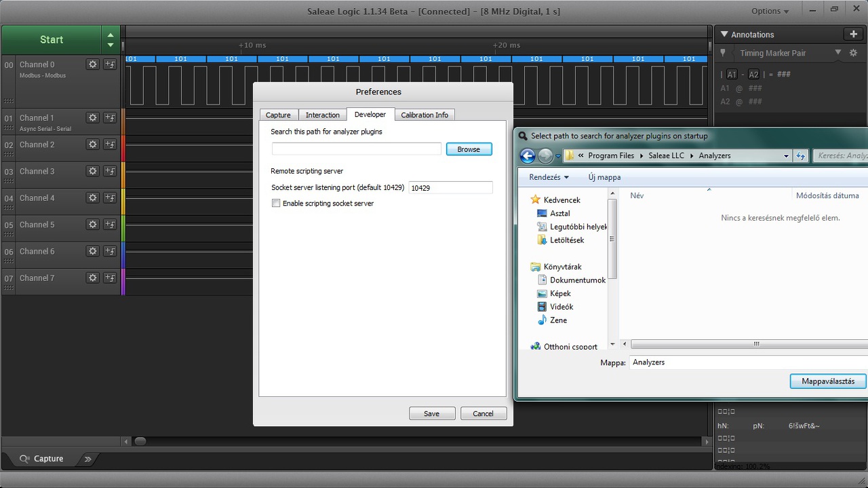Open the Calibration Info tab
868x488 pixels.
(x=425, y=115)
